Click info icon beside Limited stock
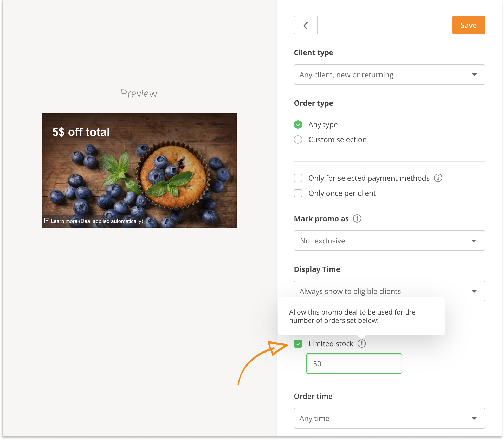Viewport: 504px width, 440px height. point(361,343)
